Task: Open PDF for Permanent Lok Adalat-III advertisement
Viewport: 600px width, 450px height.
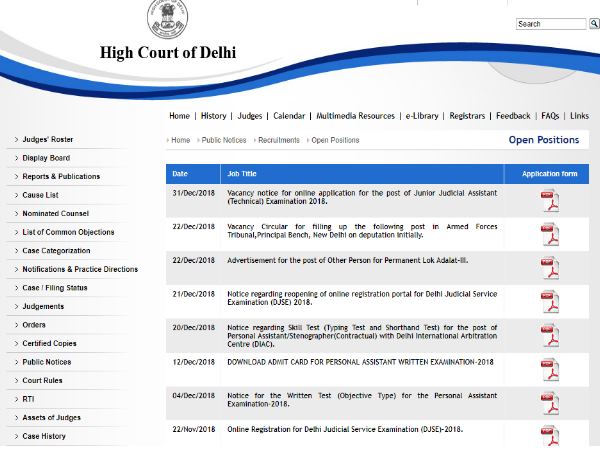Action: (550, 268)
